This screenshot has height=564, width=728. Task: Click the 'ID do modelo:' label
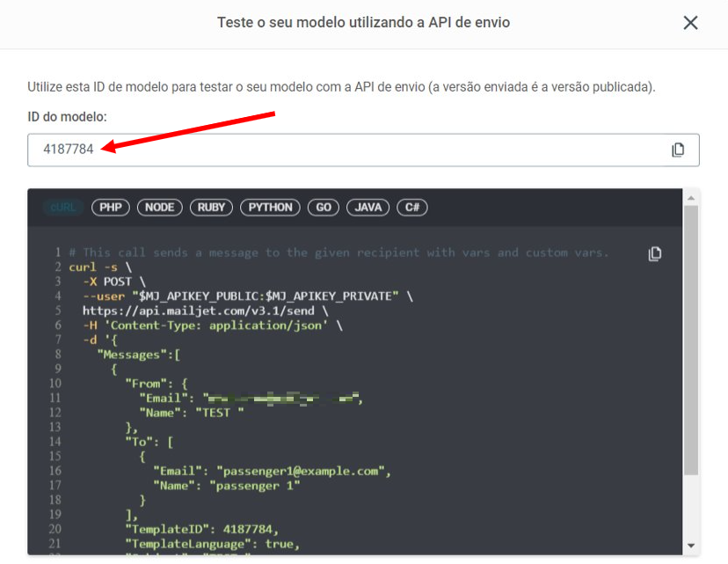coord(67,117)
